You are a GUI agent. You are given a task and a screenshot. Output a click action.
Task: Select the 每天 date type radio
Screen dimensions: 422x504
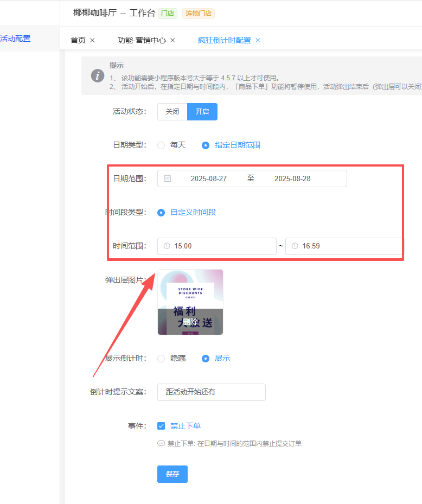[161, 145]
